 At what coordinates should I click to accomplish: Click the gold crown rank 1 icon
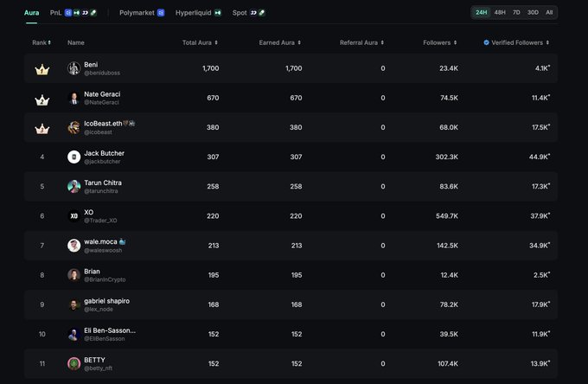42,70
